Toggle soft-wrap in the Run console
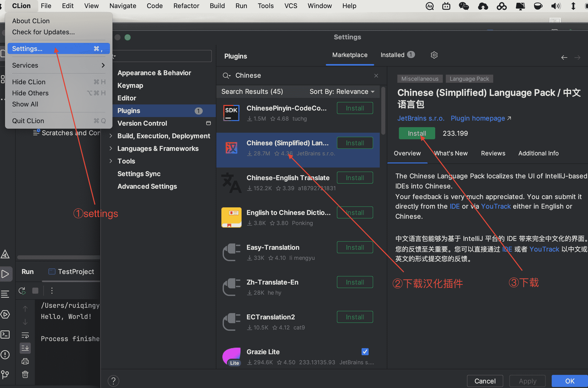 click(x=25, y=335)
